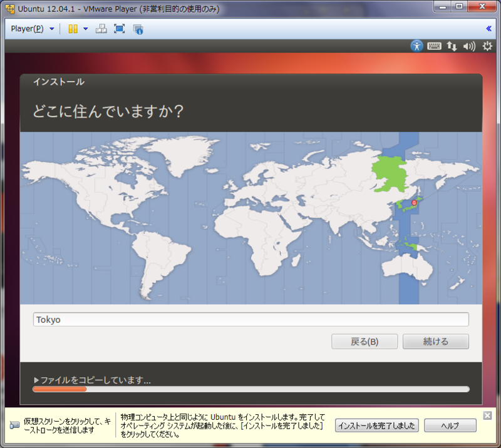Viewport: 501px width, 448px height.
Task: Click the Tokyo location text field
Action: point(250,319)
